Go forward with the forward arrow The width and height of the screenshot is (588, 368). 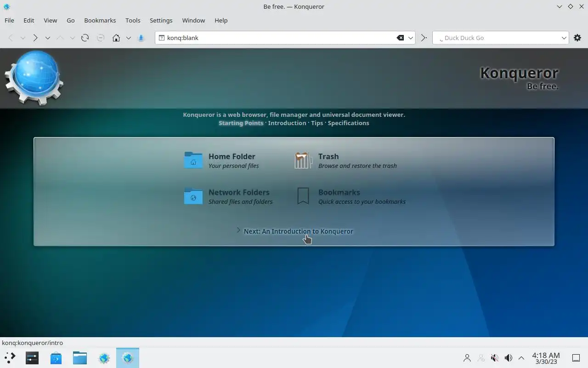pos(35,38)
